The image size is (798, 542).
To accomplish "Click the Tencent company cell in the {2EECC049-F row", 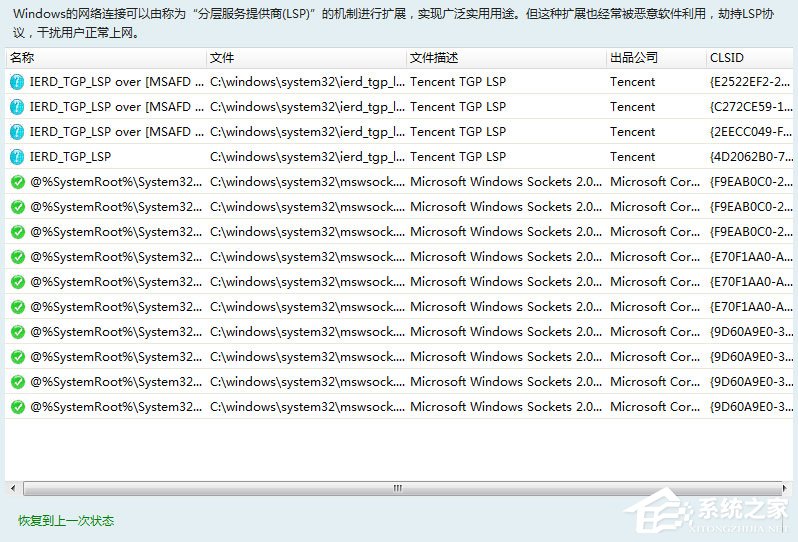I will coord(633,132).
